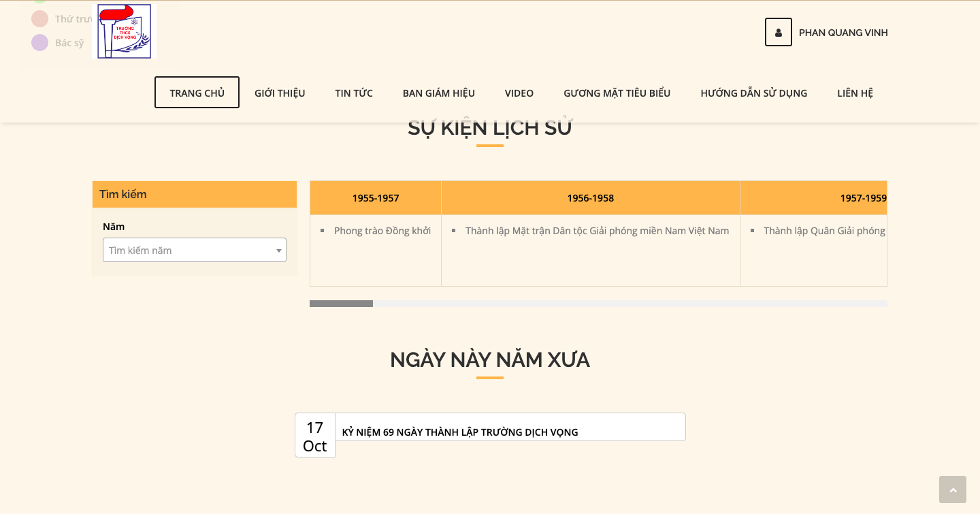Click the user profile icon
980x514 pixels.
pos(778,32)
